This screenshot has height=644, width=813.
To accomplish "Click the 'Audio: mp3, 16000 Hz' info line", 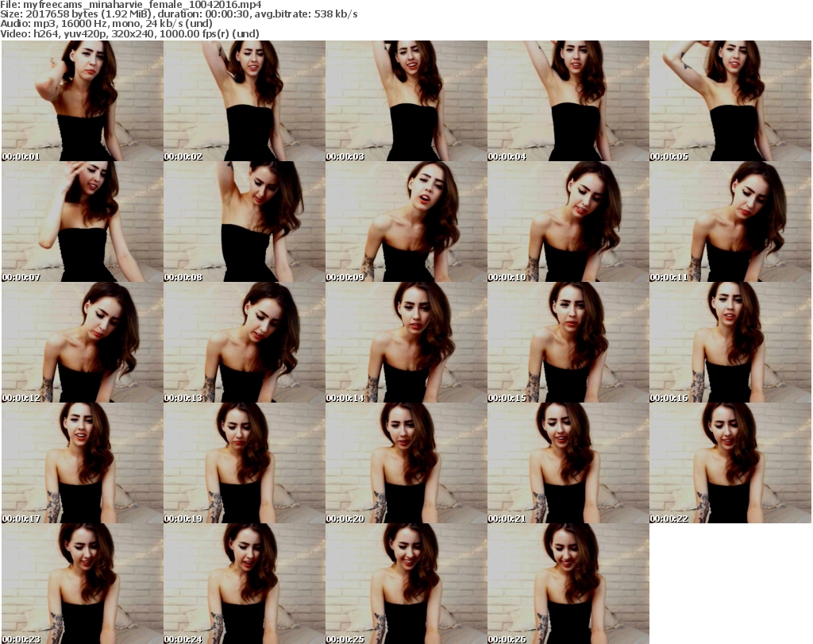I will 106,24.
